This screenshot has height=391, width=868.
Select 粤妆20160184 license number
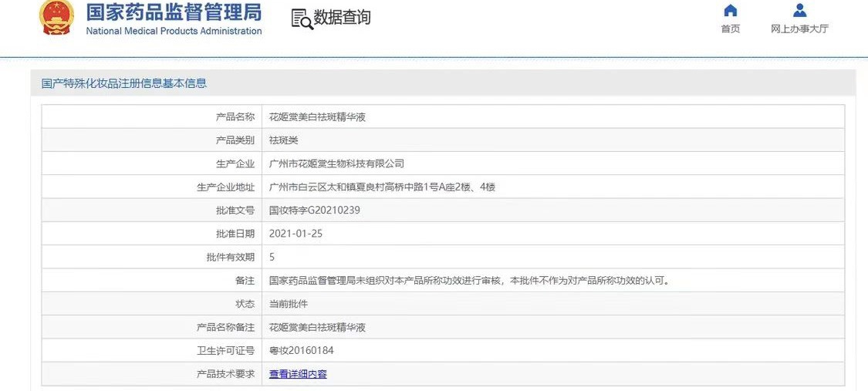click(x=301, y=351)
